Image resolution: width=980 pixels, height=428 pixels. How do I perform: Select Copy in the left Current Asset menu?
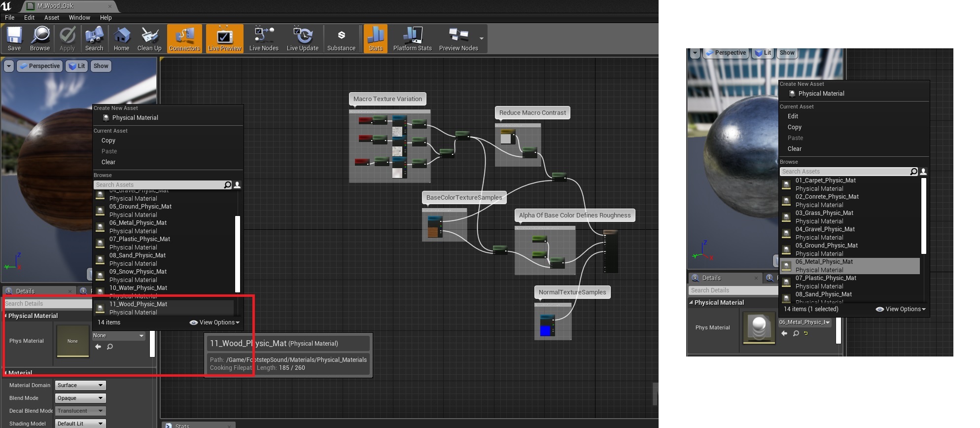click(x=108, y=141)
